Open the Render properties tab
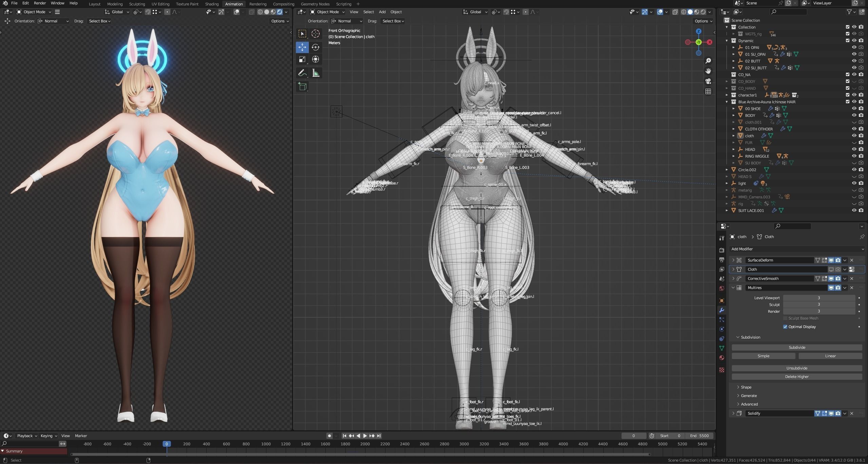 coord(722,250)
